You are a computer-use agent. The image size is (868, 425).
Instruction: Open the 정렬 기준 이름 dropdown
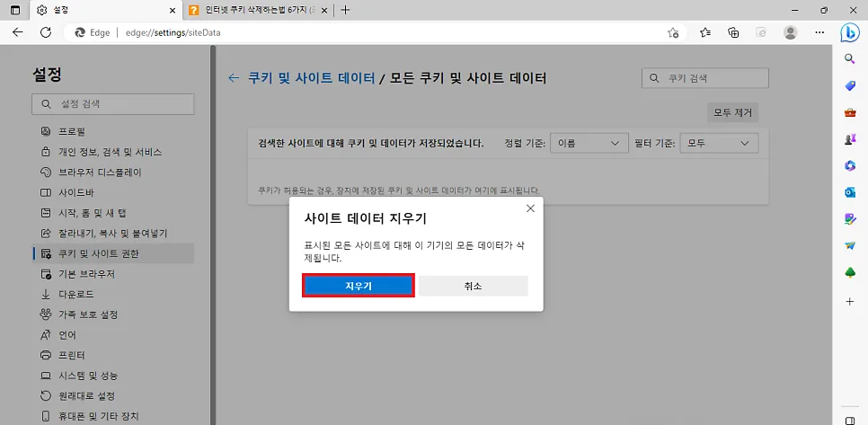pos(589,144)
